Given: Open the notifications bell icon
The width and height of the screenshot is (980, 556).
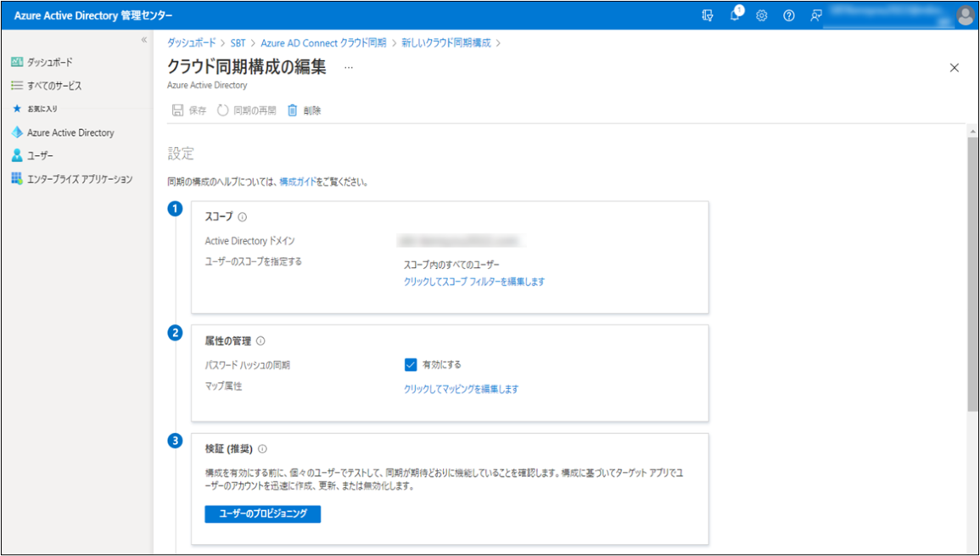Looking at the screenshot, I should (x=735, y=15).
